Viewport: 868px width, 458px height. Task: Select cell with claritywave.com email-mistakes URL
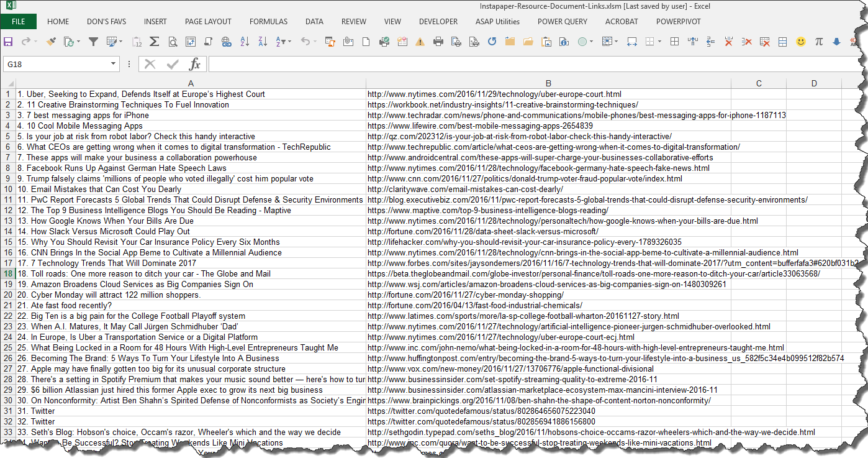point(548,190)
